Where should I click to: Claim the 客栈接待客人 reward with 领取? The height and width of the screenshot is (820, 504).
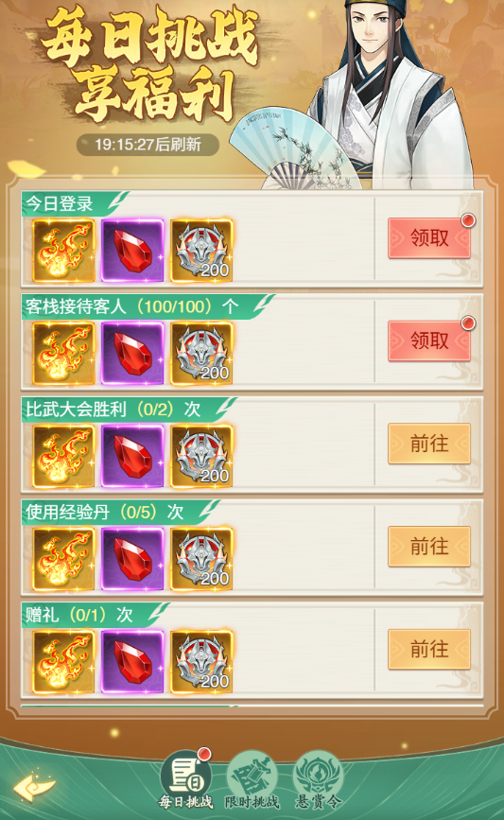pyautogui.click(x=428, y=341)
